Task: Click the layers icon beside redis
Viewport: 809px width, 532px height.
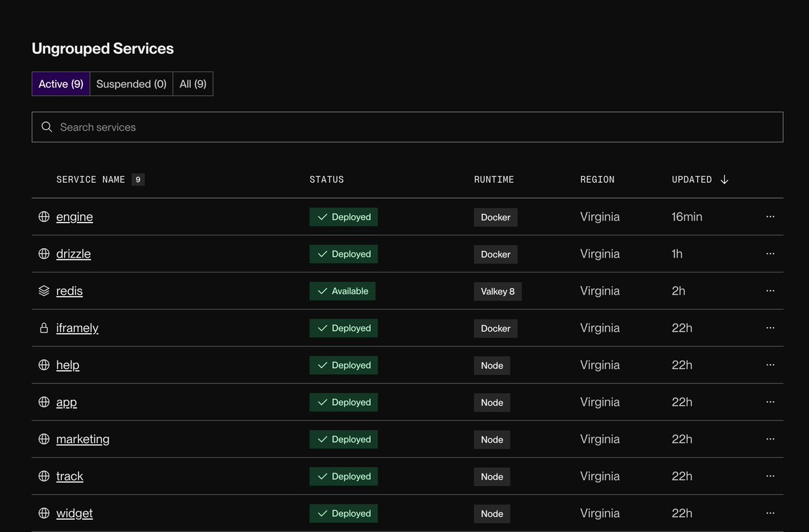Action: point(44,291)
